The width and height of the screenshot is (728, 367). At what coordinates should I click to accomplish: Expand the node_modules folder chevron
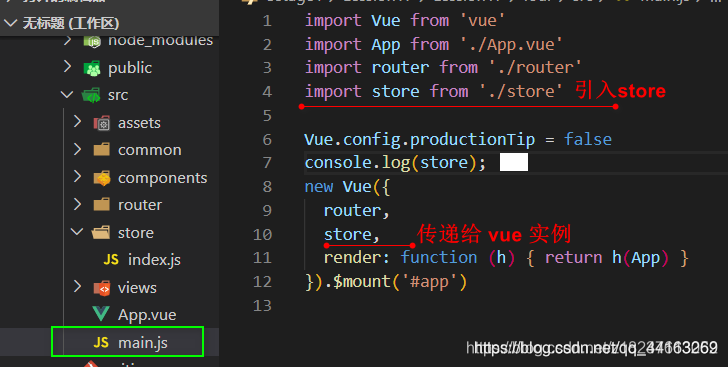68,41
